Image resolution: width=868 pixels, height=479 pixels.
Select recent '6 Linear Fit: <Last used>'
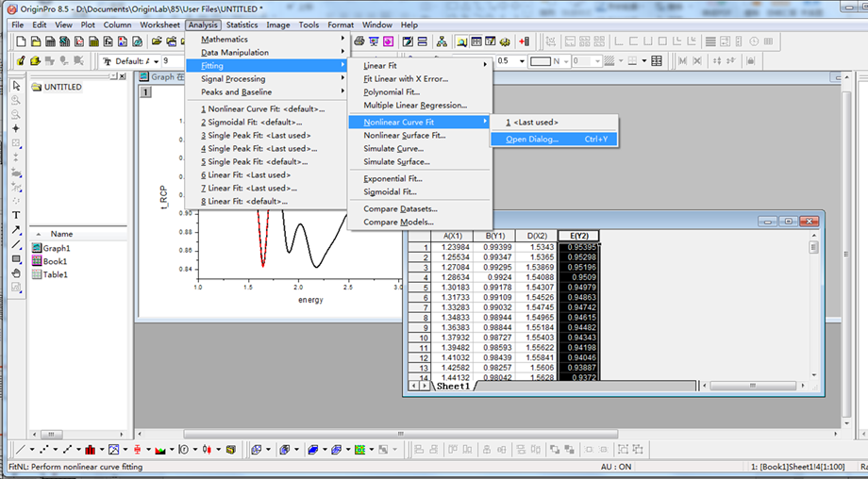coord(266,175)
